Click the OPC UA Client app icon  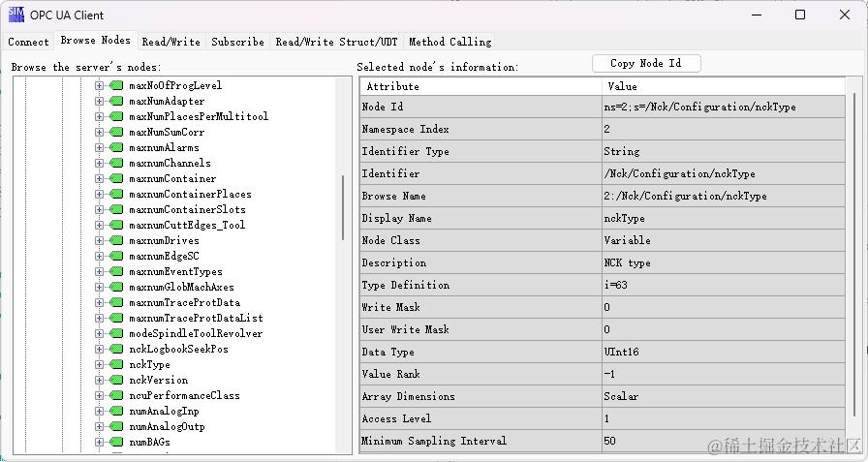[x=15, y=15]
